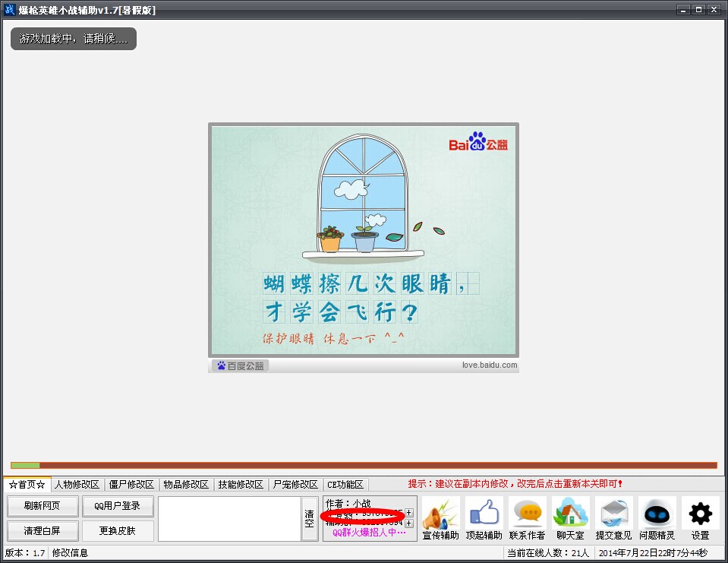Click the app icon in title bar
Image resolution: width=728 pixels, height=563 pixels.
(x=9, y=10)
